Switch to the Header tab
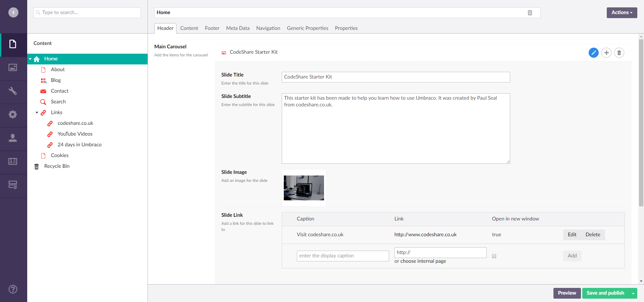 tap(165, 28)
